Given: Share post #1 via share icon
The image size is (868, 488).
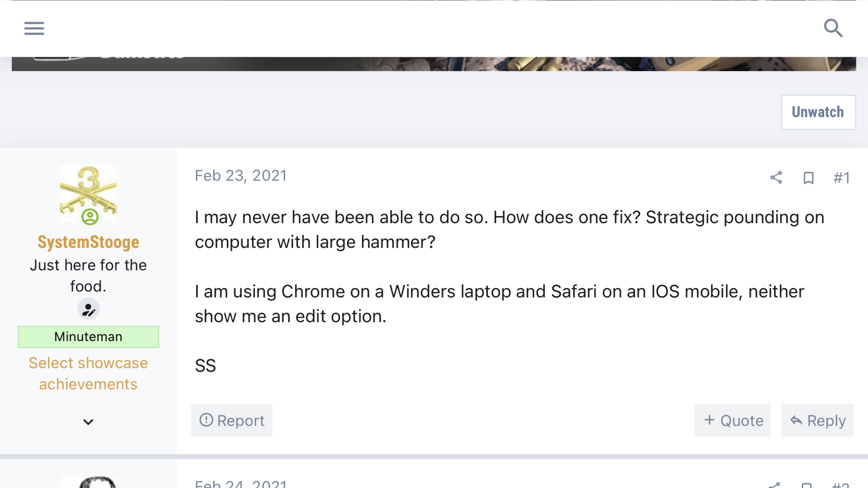Looking at the screenshot, I should pos(776,177).
